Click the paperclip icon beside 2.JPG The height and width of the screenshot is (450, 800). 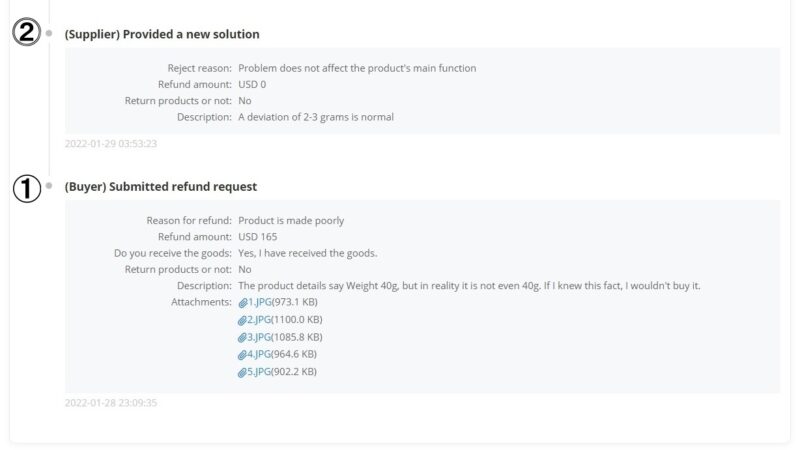[x=242, y=320]
